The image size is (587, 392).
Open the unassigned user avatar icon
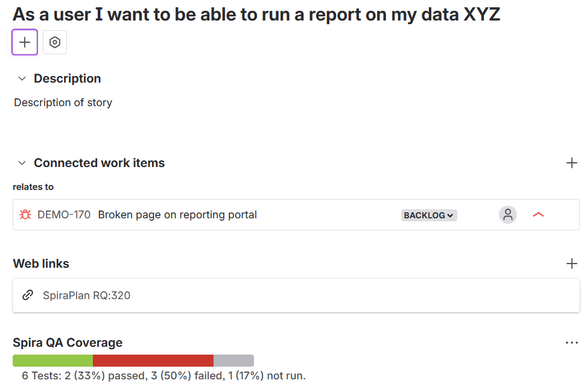(x=507, y=215)
